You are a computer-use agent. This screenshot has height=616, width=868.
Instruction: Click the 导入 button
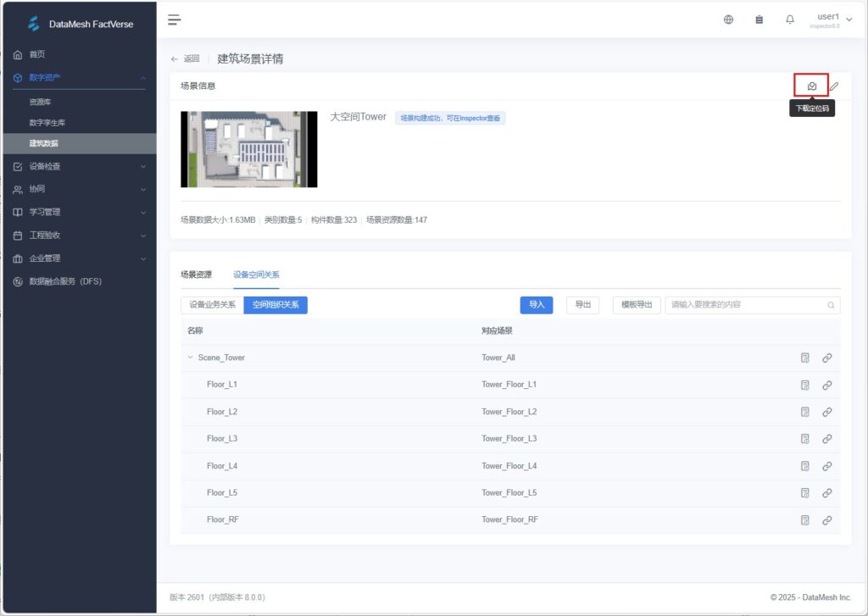pyautogui.click(x=536, y=305)
